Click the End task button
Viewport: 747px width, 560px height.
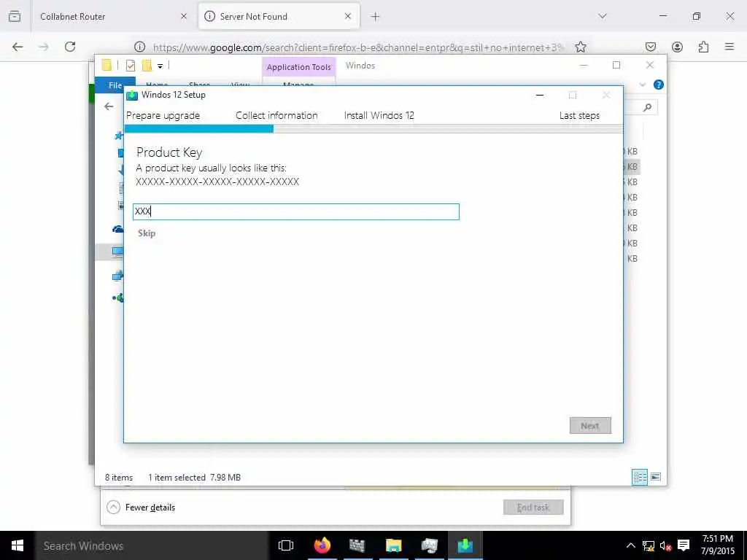[533, 507]
